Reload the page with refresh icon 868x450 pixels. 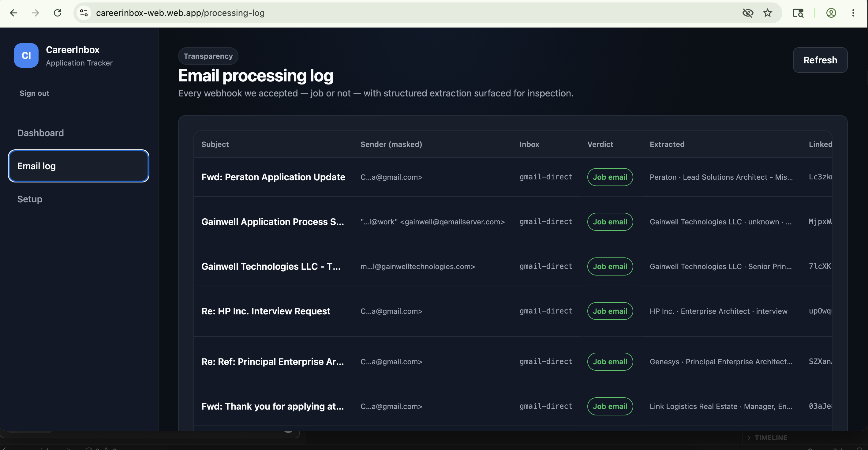[58, 13]
